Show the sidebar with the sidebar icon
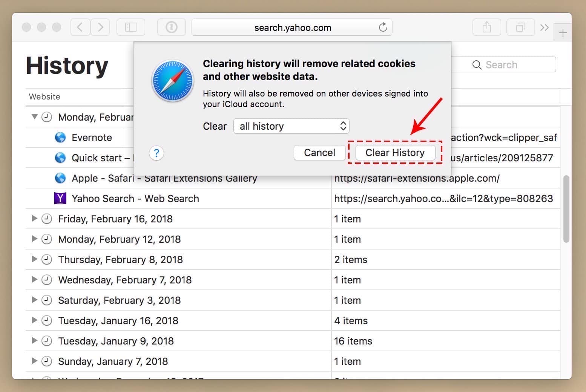 point(131,27)
